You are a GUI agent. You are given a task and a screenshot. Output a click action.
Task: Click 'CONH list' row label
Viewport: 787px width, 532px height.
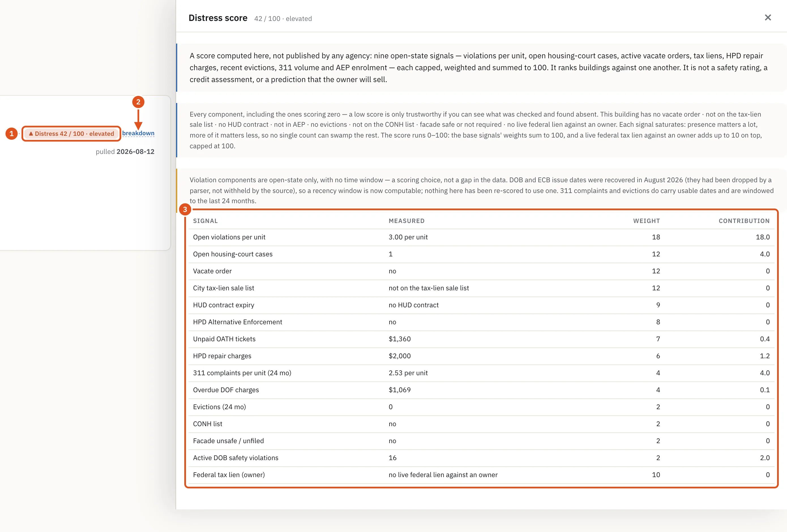click(x=208, y=424)
